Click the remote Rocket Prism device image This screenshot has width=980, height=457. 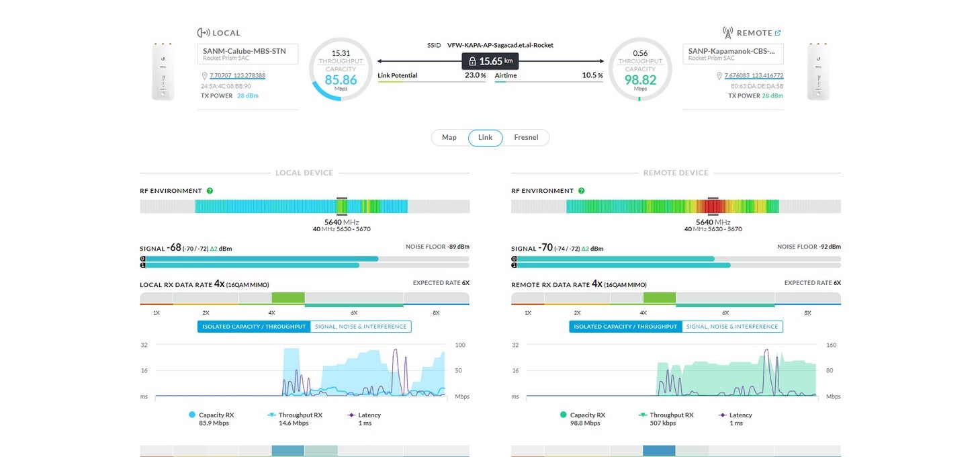817,71
